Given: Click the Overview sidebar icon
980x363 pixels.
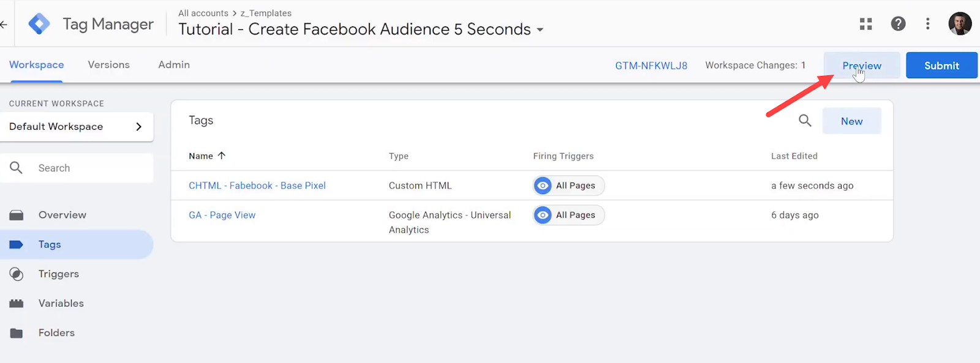Looking at the screenshot, I should 17,215.
